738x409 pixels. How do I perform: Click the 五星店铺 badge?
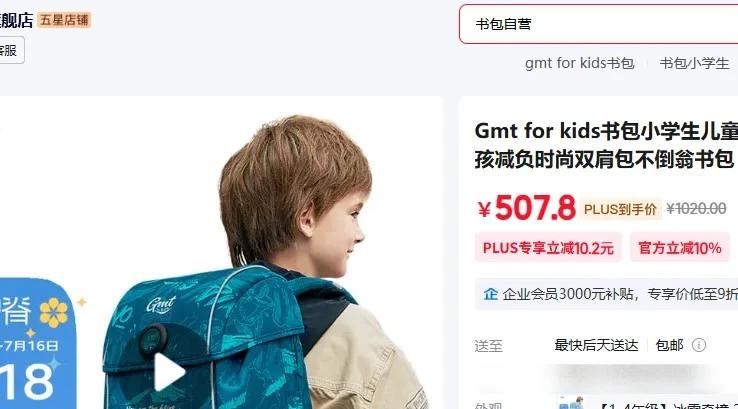tap(64, 20)
